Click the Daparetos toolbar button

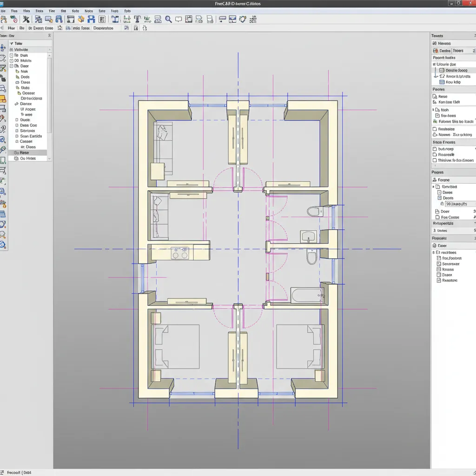click(103, 28)
